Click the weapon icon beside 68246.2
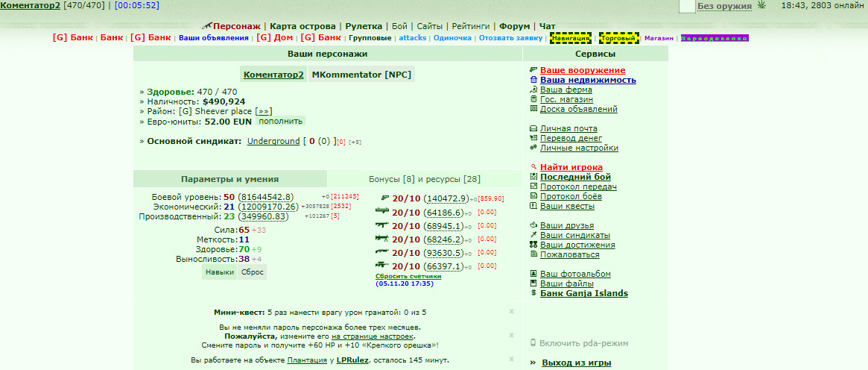 coord(383,238)
